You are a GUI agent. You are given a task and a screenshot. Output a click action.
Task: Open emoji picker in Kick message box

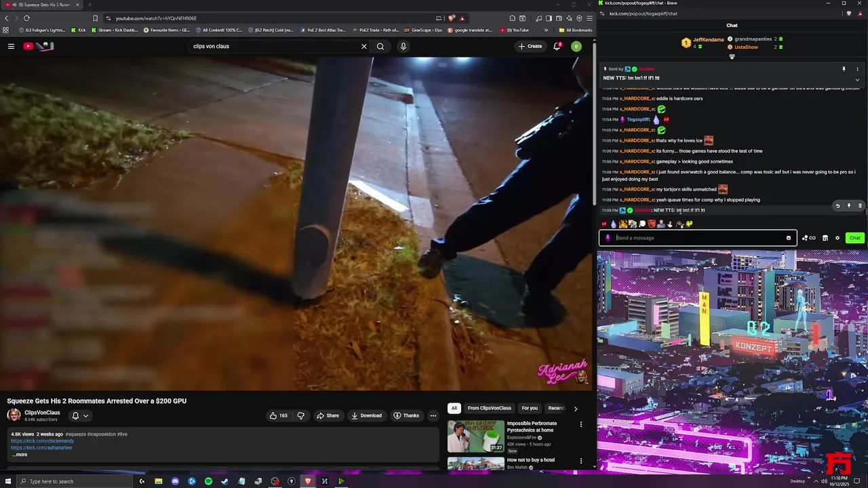pos(788,238)
